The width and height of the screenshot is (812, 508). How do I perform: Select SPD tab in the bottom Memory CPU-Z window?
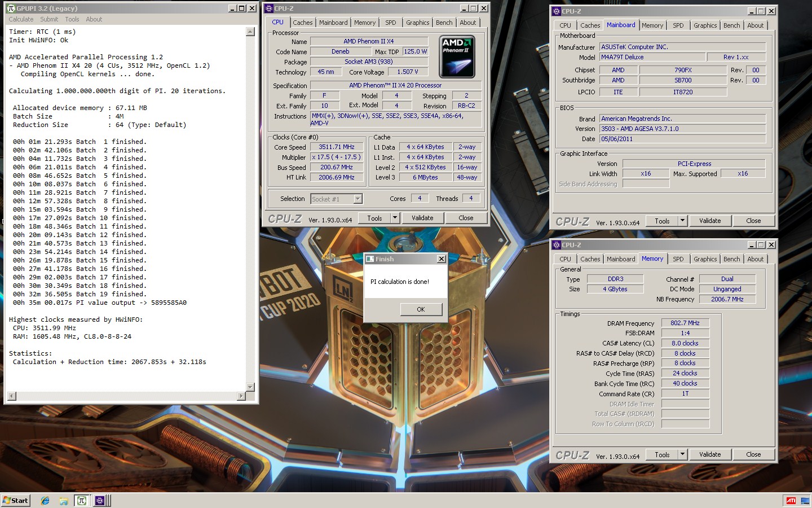click(678, 259)
